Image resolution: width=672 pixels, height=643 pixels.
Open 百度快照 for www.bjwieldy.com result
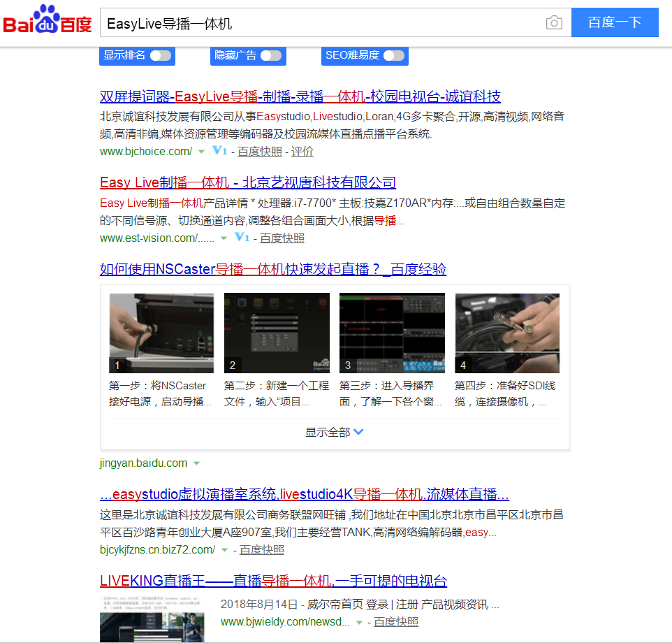tap(396, 622)
